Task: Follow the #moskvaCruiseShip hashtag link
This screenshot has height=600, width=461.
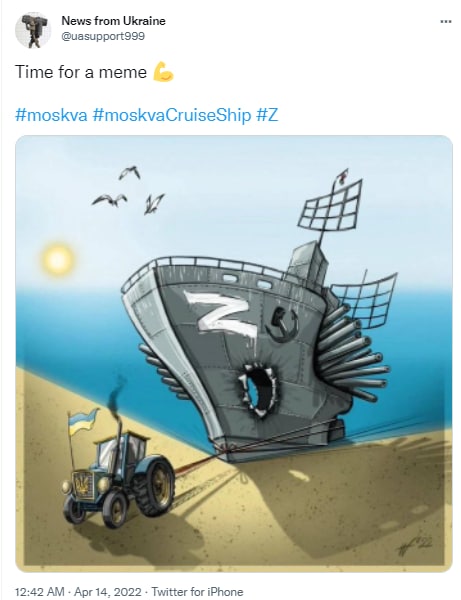Action: 172,115
